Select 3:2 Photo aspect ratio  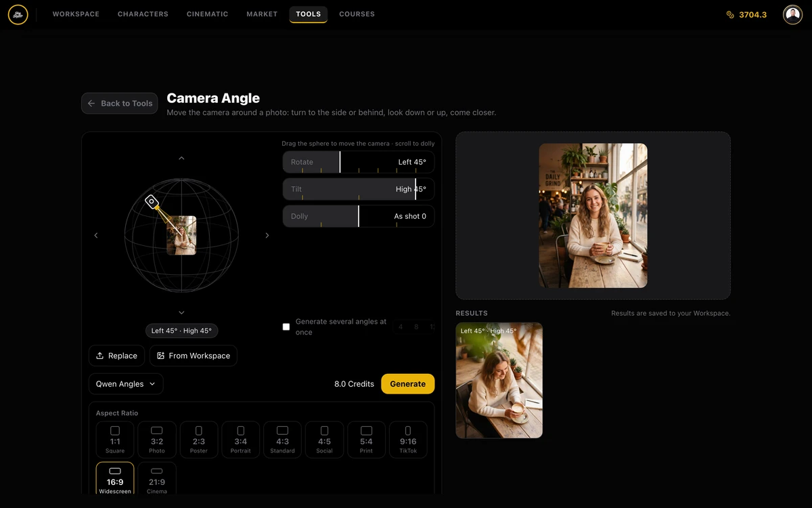click(x=157, y=440)
